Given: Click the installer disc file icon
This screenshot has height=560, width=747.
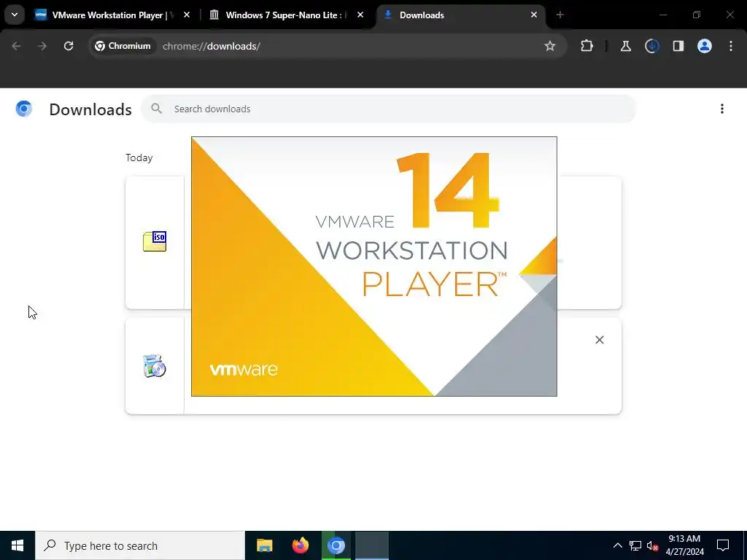Looking at the screenshot, I should 155,366.
